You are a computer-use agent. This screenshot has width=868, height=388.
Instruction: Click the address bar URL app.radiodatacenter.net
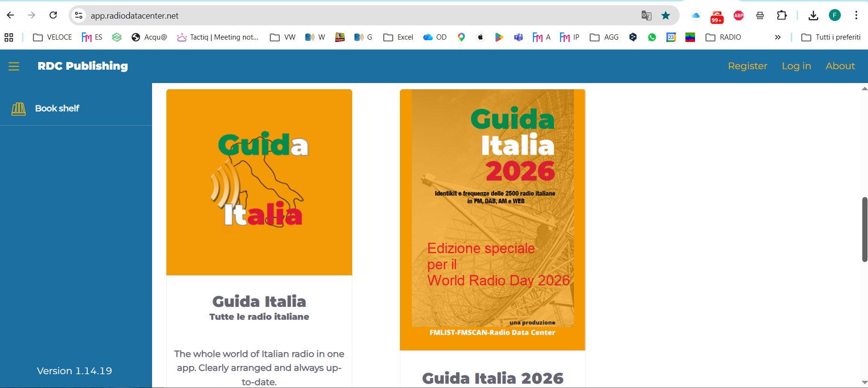(x=134, y=16)
